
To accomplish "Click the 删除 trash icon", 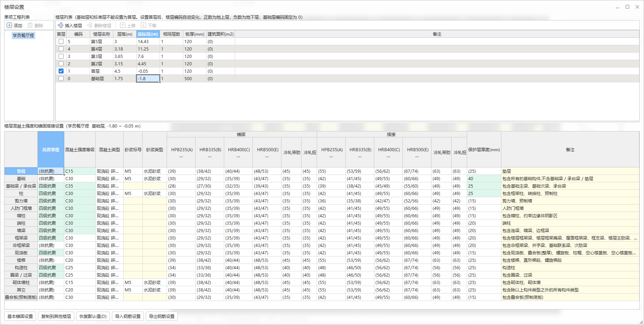I will click(30, 25).
